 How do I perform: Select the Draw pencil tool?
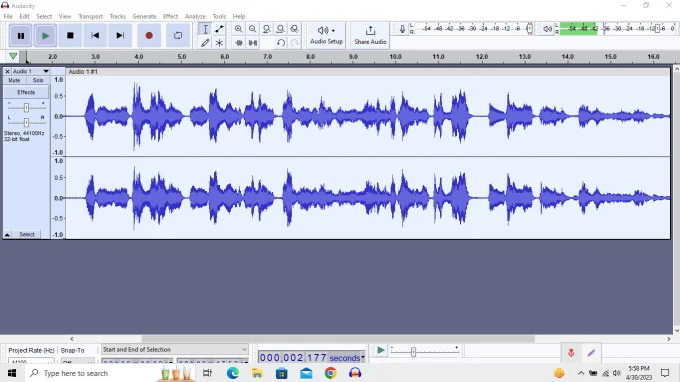[205, 43]
